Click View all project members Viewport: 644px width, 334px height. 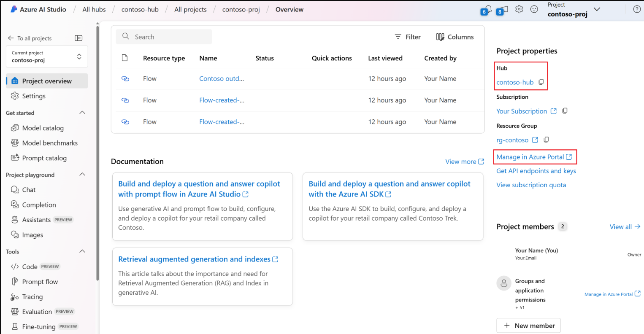625,226
